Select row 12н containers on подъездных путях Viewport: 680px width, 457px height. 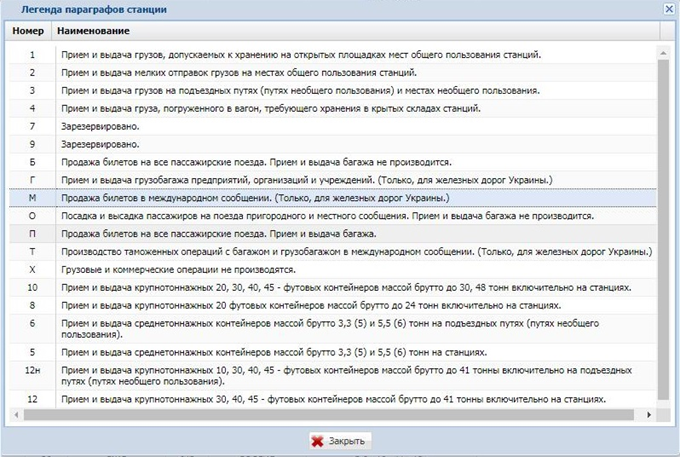coord(333,375)
